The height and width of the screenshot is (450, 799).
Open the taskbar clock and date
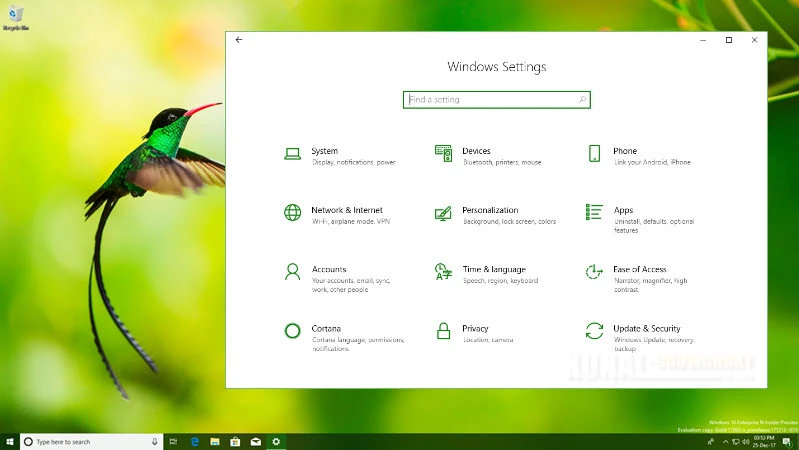click(764, 442)
